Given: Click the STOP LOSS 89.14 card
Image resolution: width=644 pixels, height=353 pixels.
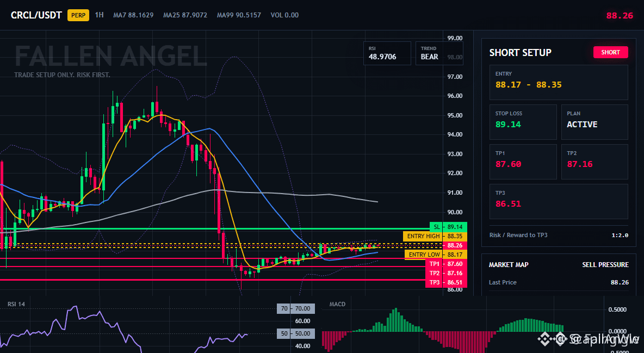Looking at the screenshot, I should click(523, 122).
